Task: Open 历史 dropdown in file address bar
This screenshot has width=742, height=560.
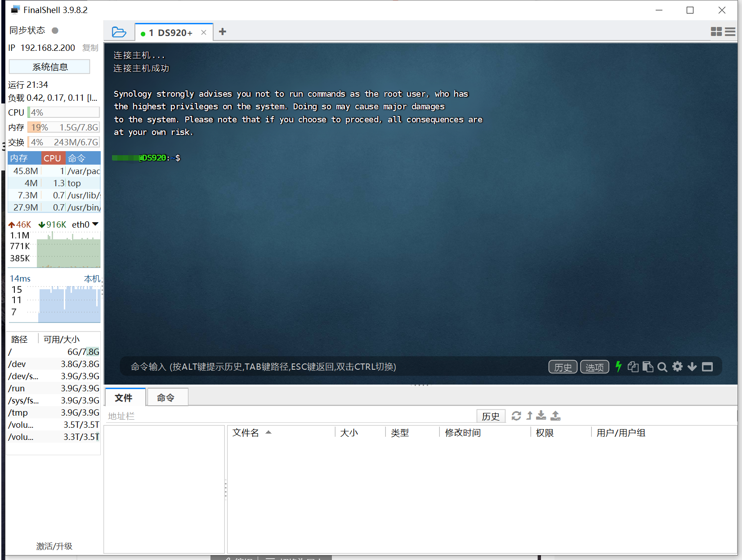Action: 491,416
